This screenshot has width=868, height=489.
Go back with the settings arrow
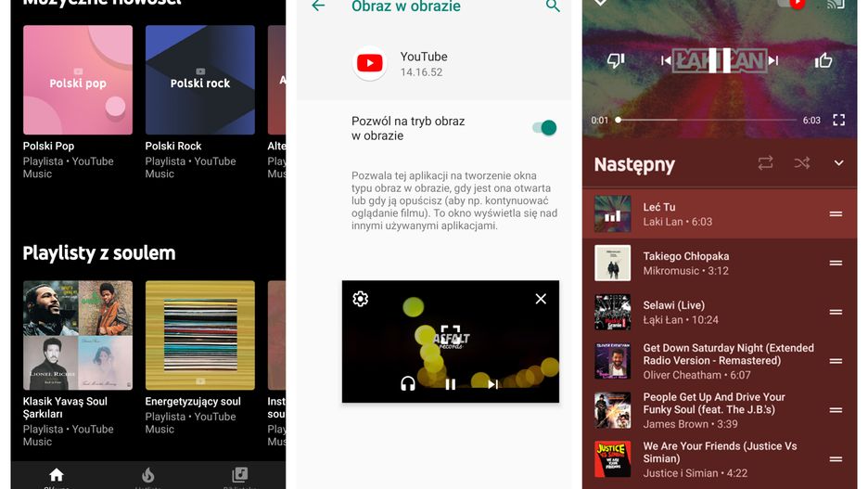[x=318, y=6]
